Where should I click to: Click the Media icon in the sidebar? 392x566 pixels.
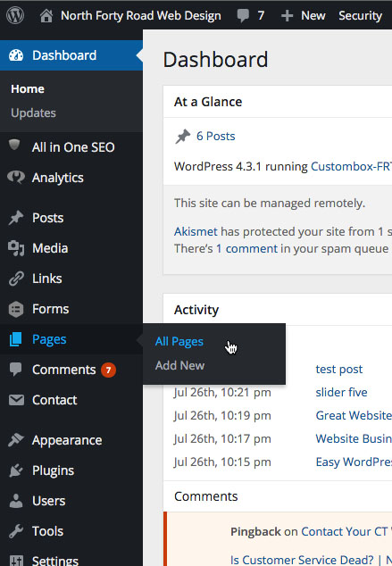16,248
